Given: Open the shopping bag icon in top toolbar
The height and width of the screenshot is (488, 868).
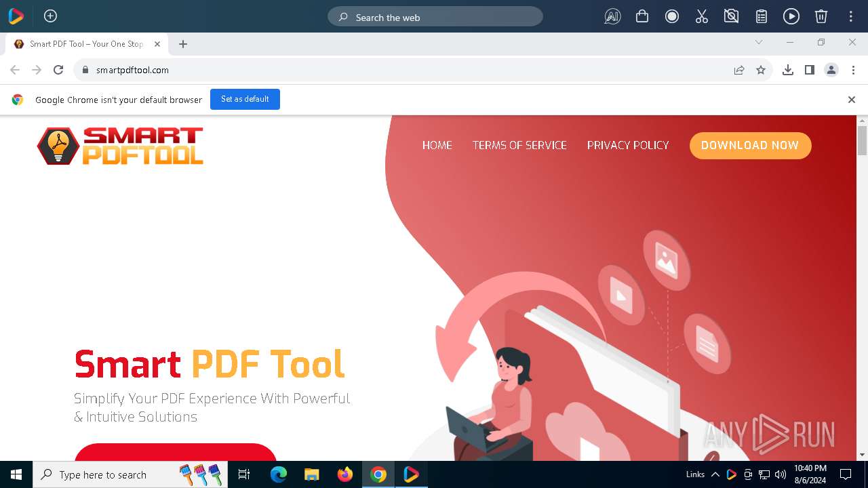Looking at the screenshot, I should [x=642, y=16].
